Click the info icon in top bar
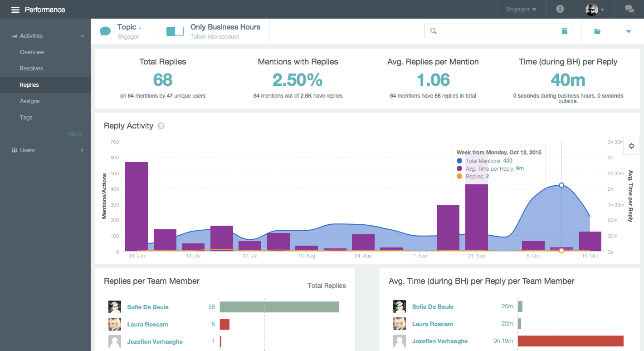This screenshot has width=644, height=351. click(x=560, y=9)
